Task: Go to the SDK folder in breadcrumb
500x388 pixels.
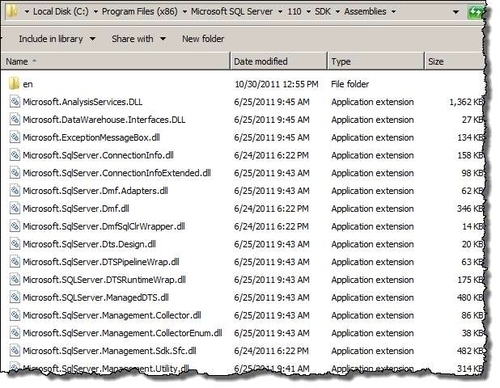Action: [323, 12]
